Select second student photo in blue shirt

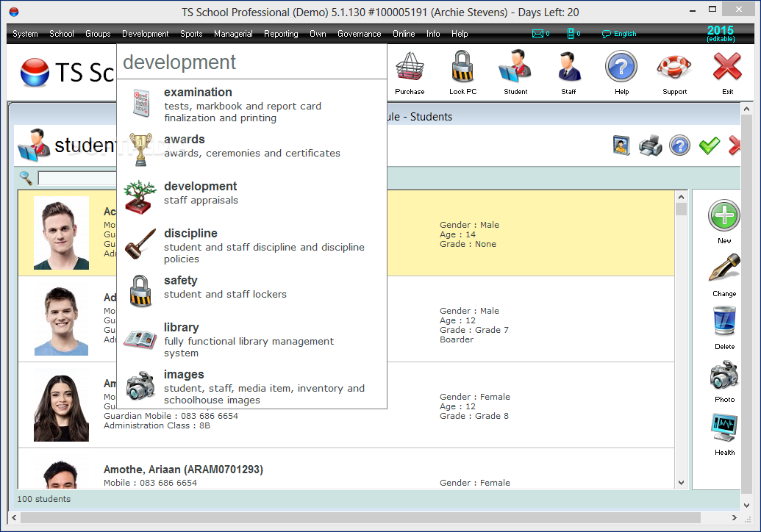click(x=61, y=319)
